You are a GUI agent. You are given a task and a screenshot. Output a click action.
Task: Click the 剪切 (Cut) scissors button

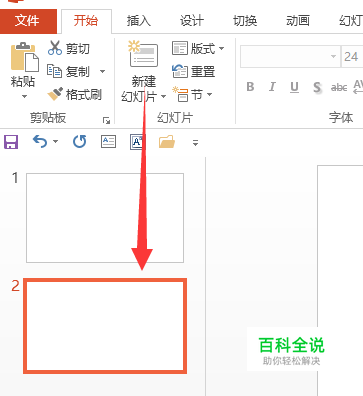[69, 48]
